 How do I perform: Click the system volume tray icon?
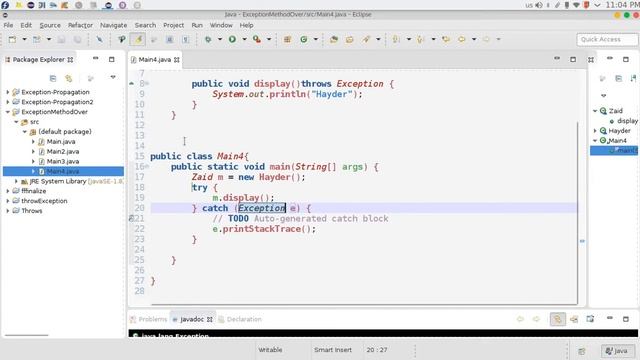539,5
